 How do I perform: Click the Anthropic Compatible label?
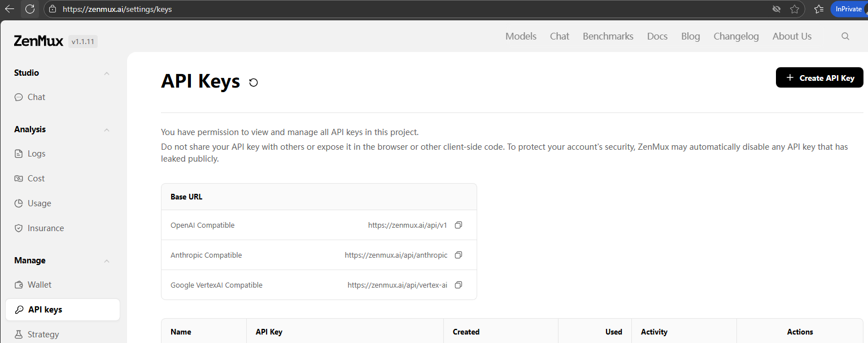pos(206,255)
